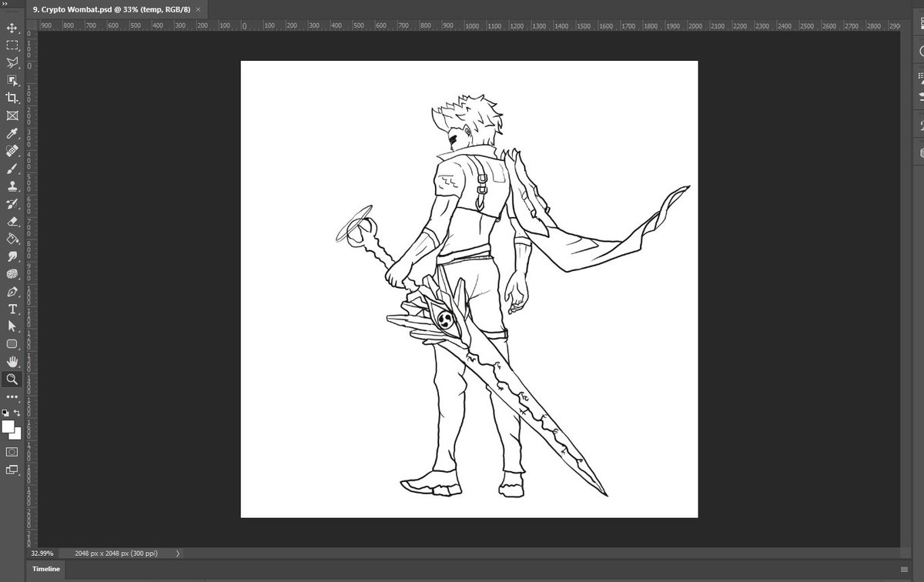Activate the Crop tool

point(11,98)
